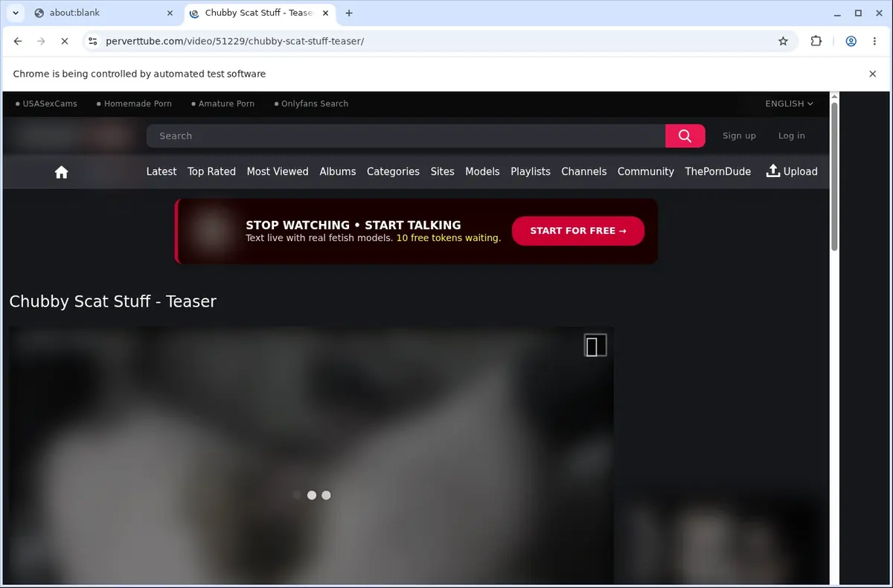
Task: Dismiss the automated test software infobar
Action: click(x=873, y=74)
